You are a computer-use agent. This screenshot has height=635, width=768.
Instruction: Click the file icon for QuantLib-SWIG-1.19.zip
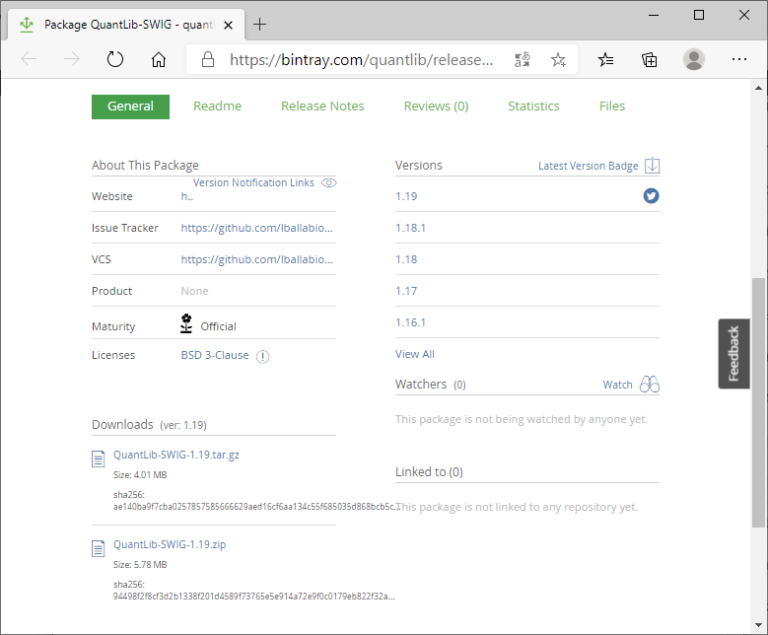click(98, 548)
